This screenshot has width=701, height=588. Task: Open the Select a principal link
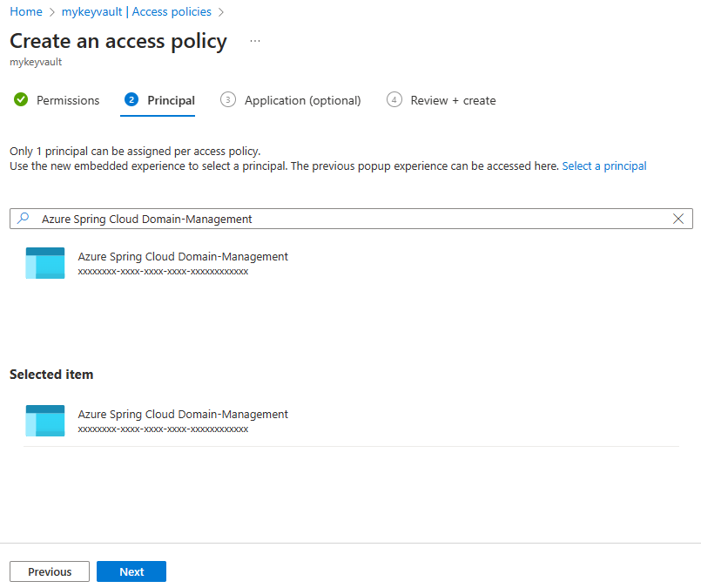click(x=603, y=166)
